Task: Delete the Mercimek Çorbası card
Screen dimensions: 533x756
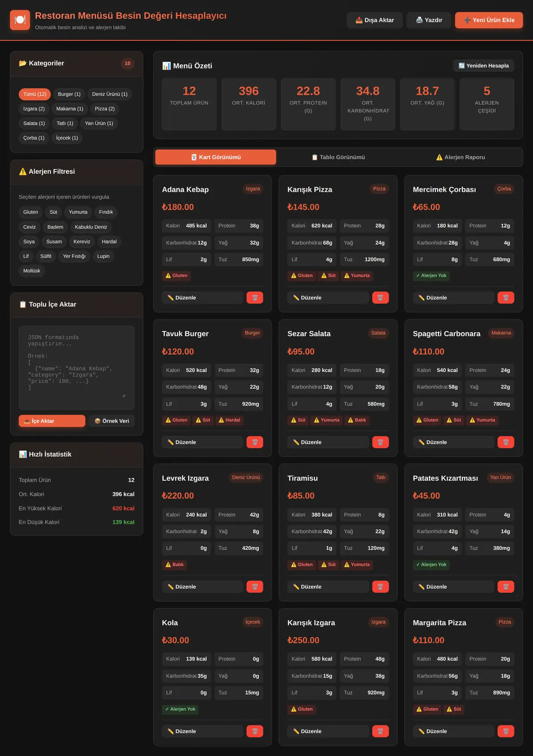Action: point(505,298)
